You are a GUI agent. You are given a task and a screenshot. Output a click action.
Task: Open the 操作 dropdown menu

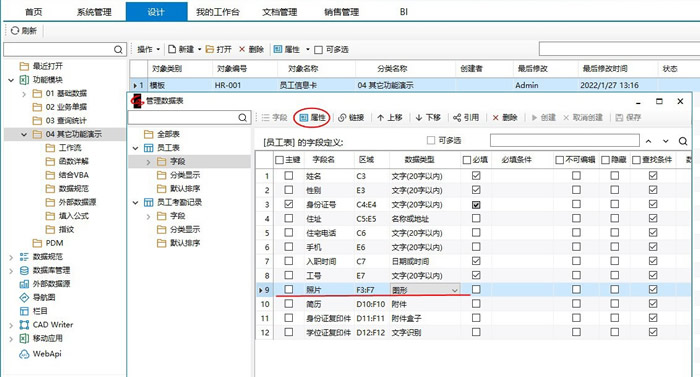tap(148, 50)
